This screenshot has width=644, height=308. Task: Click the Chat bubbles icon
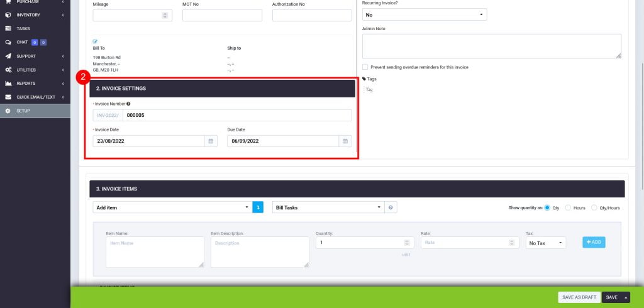(8, 42)
